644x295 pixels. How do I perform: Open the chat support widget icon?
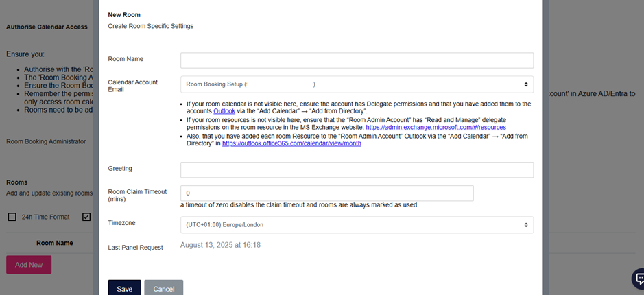(639, 279)
